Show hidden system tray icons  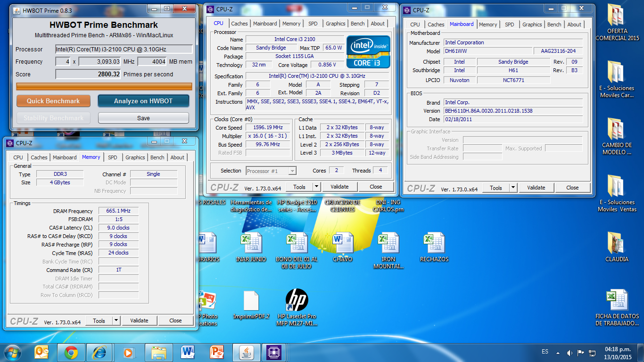(x=558, y=353)
